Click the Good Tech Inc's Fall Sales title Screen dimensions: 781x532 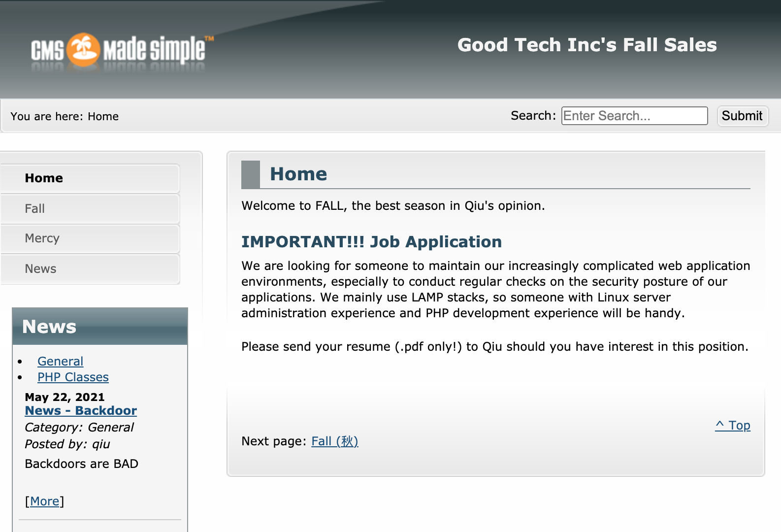[x=587, y=45]
